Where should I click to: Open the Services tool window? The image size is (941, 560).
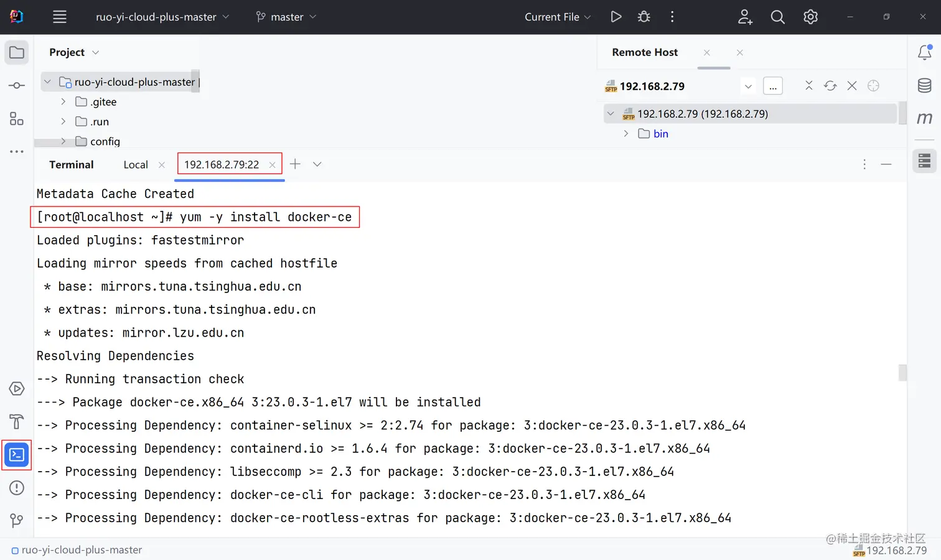(x=17, y=389)
